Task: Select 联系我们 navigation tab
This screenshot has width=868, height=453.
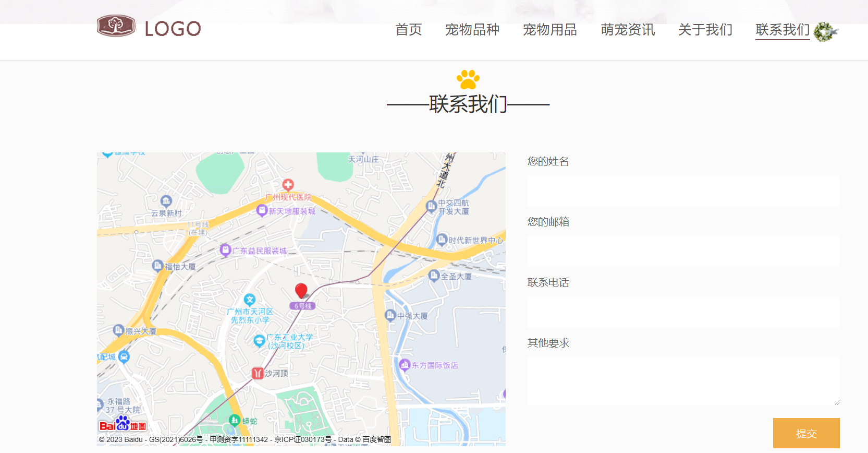Action: pyautogui.click(x=783, y=30)
